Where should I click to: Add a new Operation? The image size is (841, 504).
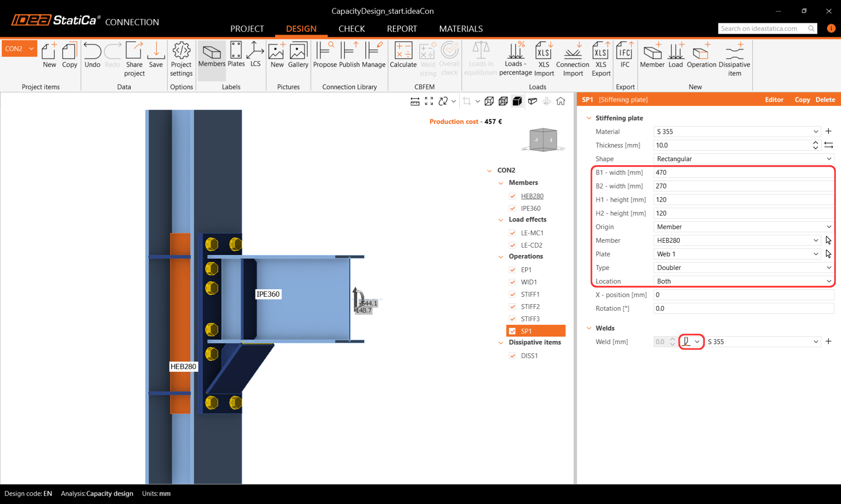[701, 55]
